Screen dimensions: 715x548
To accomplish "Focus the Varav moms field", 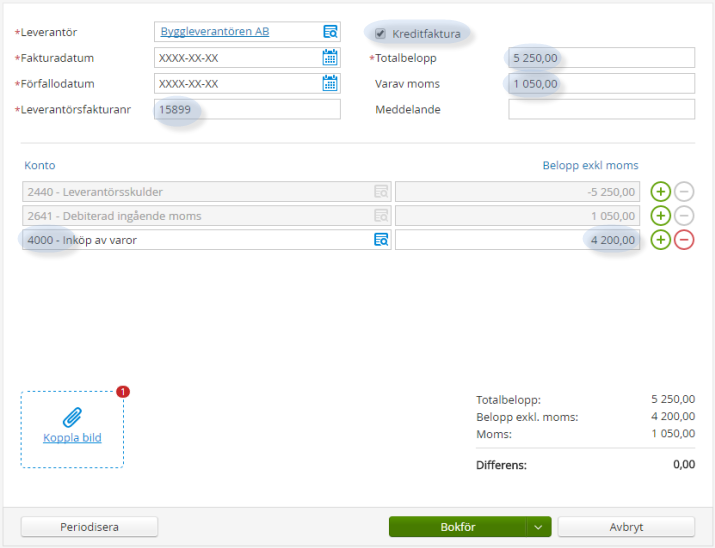I will point(600,84).
